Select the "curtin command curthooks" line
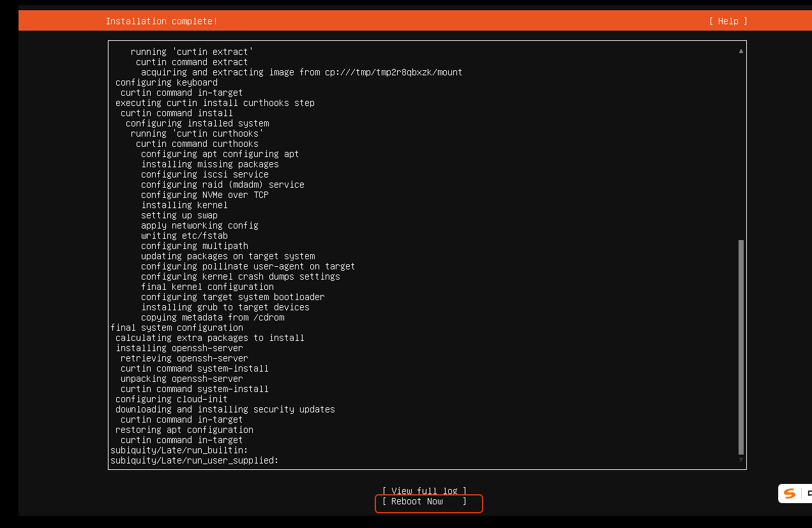This screenshot has height=528, width=812. [x=197, y=144]
